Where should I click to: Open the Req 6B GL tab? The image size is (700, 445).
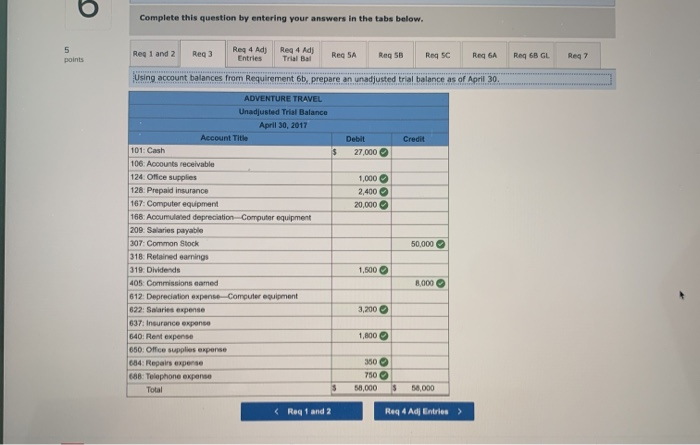tap(531, 55)
